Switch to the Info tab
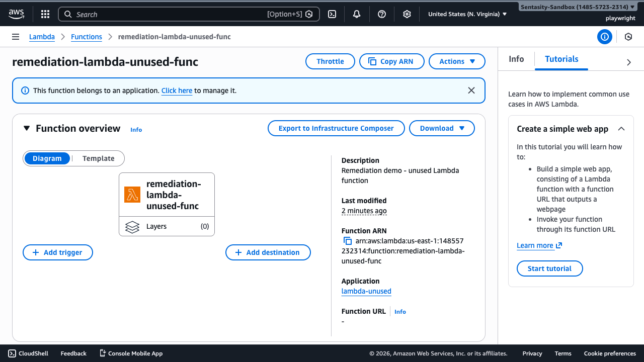 516,59
